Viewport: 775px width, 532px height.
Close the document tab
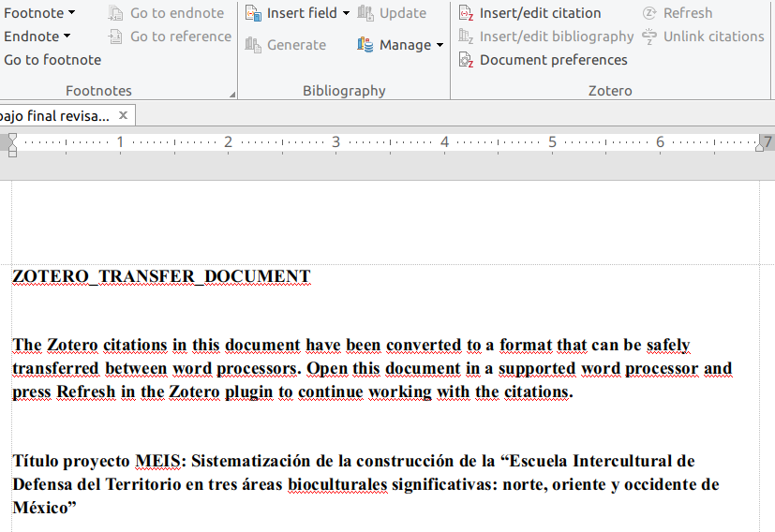pos(123,115)
